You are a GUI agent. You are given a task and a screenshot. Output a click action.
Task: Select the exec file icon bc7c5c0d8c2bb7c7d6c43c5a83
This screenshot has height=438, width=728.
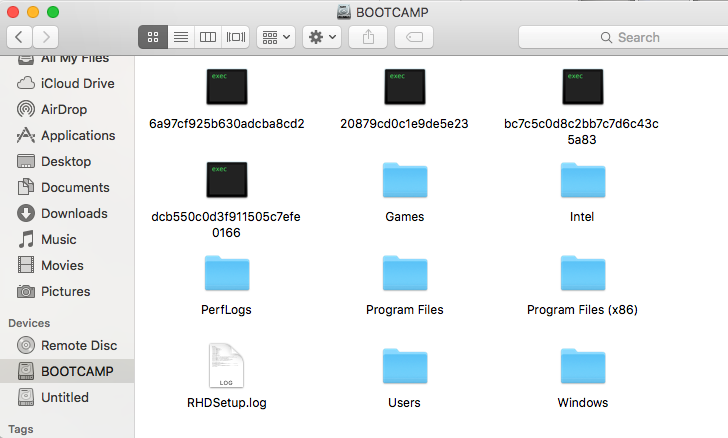coord(583,87)
